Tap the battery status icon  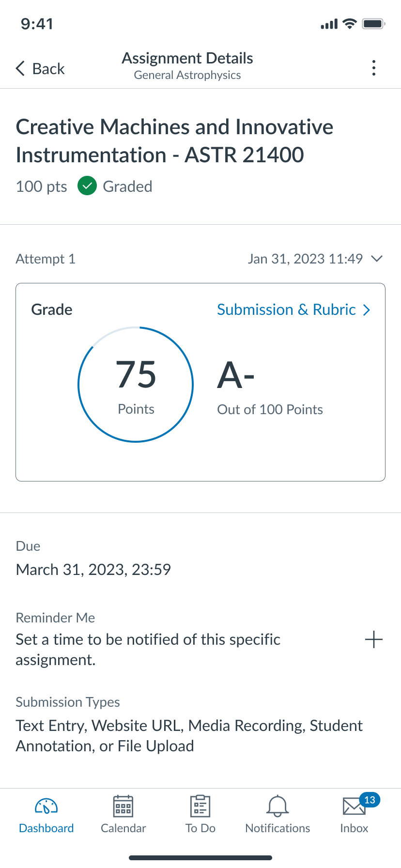click(373, 24)
